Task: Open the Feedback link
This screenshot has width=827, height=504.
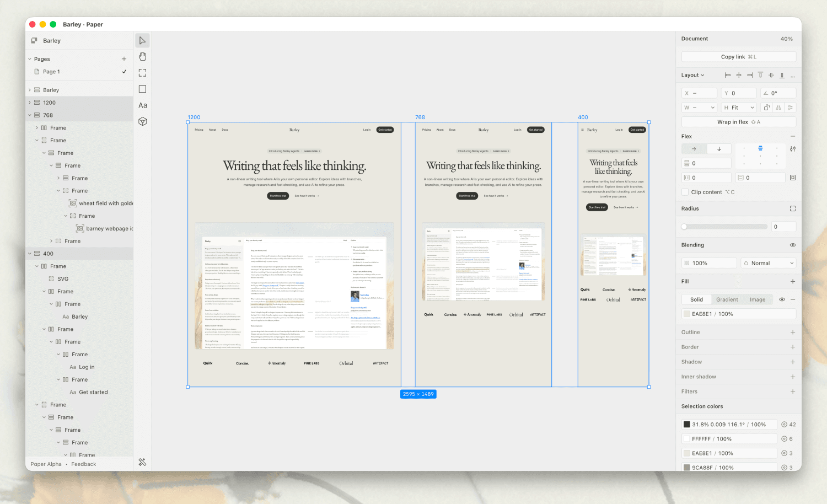Action: [83, 464]
